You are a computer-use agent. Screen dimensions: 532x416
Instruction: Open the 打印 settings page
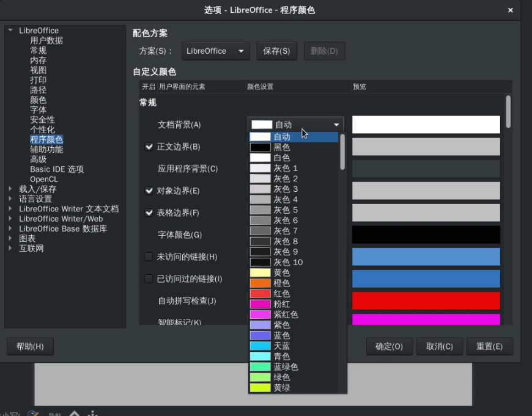[x=39, y=80]
